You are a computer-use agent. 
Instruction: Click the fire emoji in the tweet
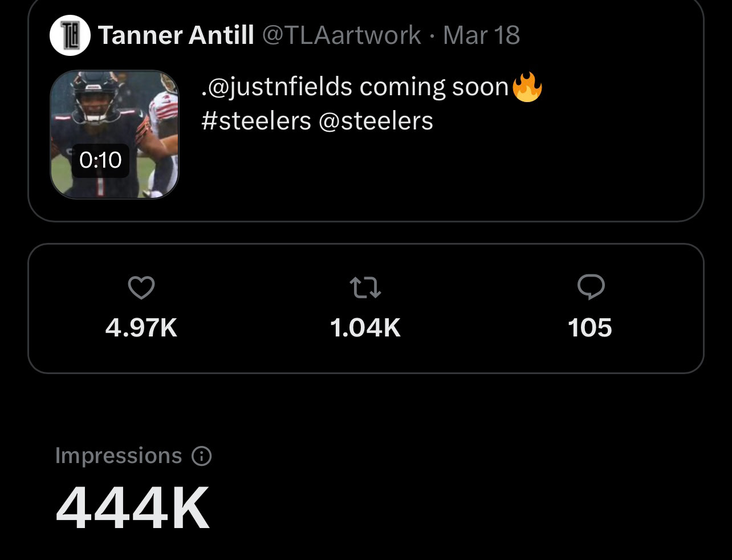pos(527,88)
